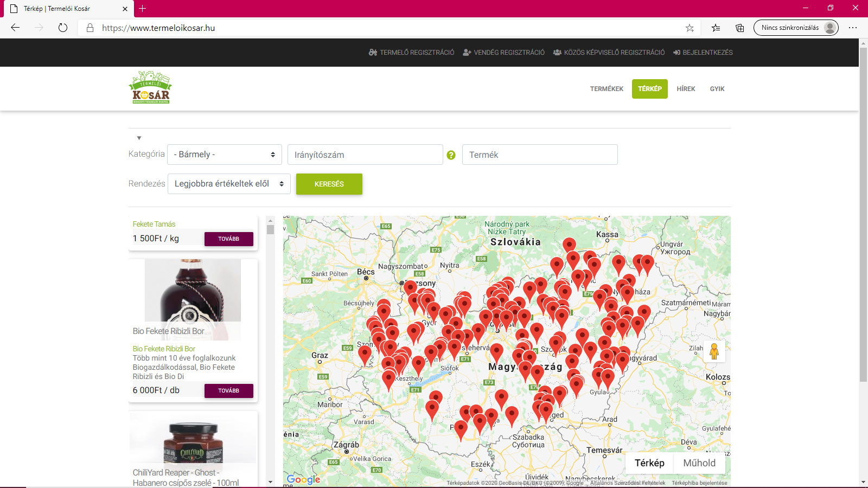This screenshot has height=488, width=868.
Task: Click the Keresés search button
Action: pyautogui.click(x=329, y=184)
